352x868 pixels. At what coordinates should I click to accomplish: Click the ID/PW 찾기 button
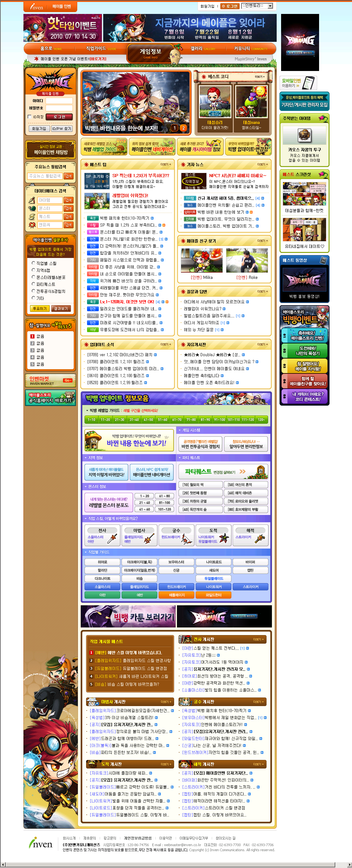[x=62, y=129]
